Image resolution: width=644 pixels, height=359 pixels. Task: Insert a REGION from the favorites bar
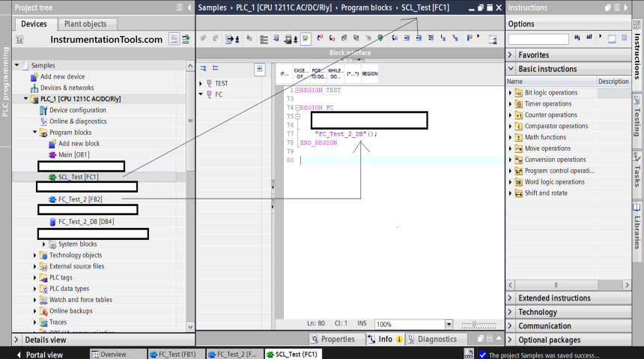(370, 74)
